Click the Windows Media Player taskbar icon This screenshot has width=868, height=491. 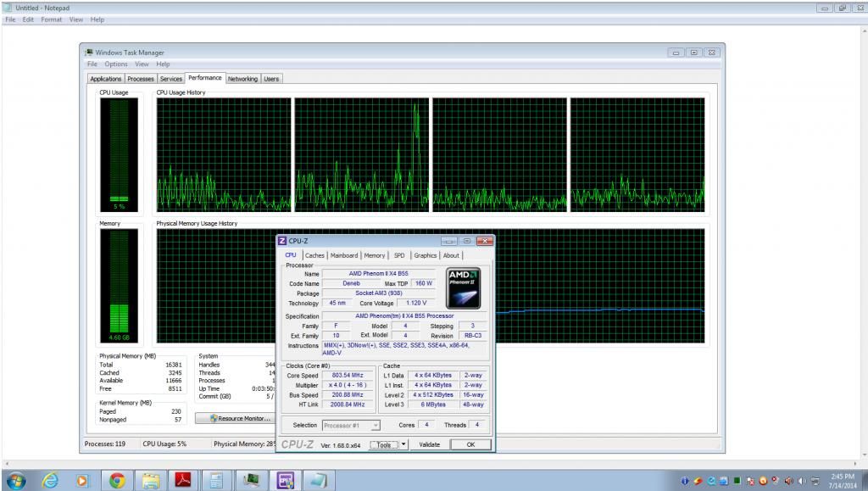tap(82, 480)
